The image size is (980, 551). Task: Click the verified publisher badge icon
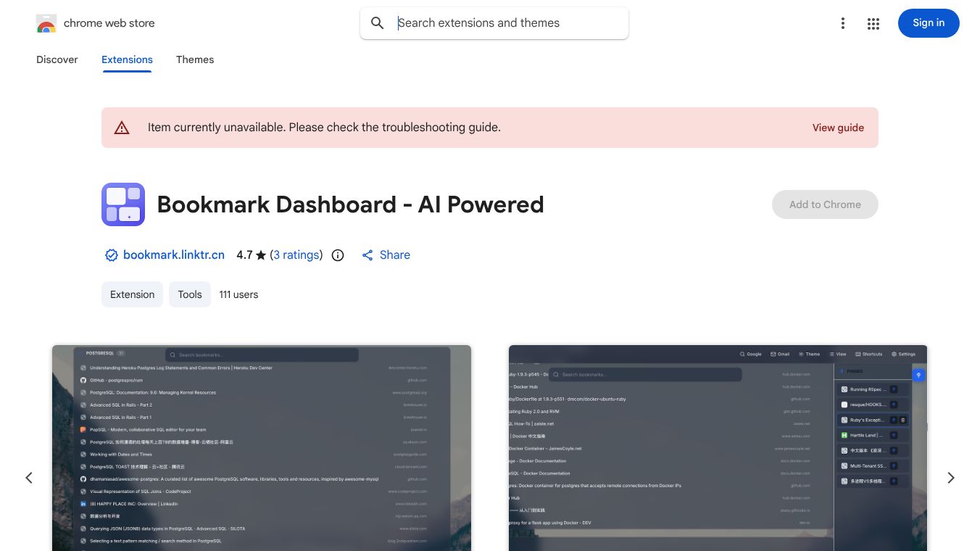pyautogui.click(x=112, y=255)
